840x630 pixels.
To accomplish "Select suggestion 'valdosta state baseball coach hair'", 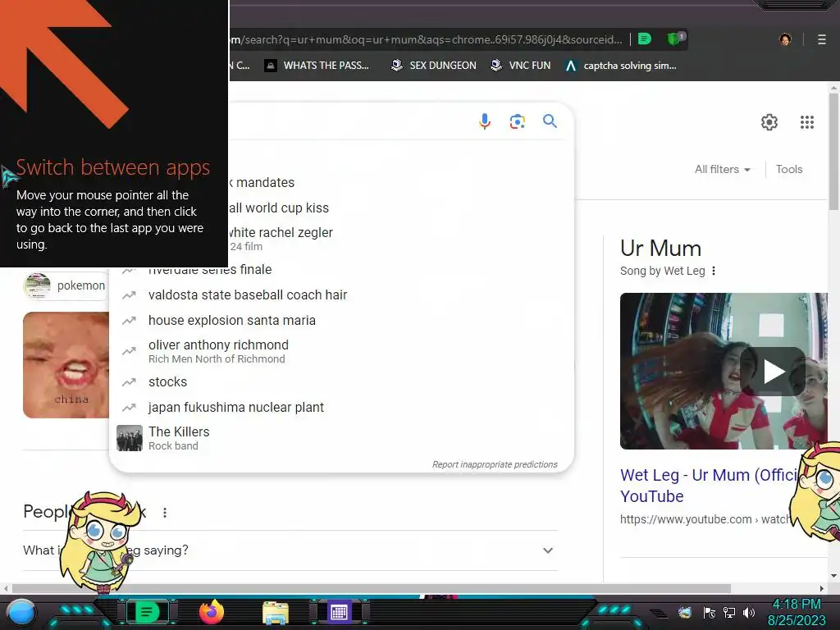I will click(341, 295).
